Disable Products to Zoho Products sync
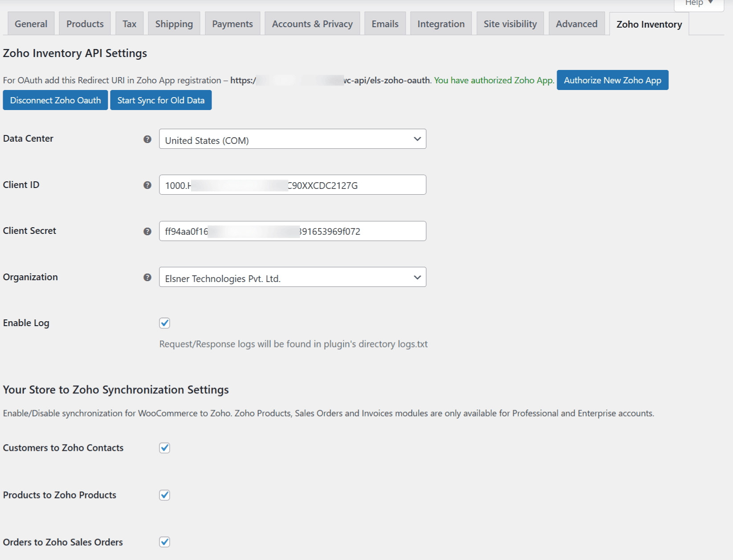The width and height of the screenshot is (733, 560). [x=165, y=495]
